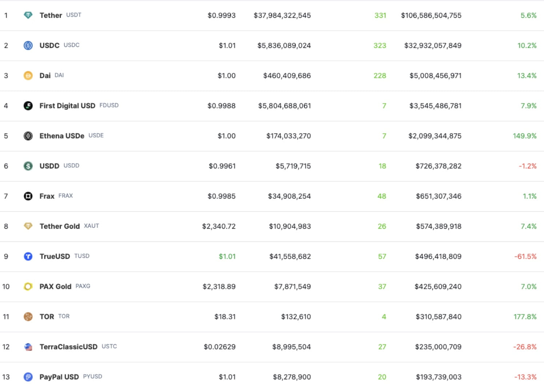This screenshot has width=544, height=392.
Task: Click the Dai token icon
Action: coord(28,76)
